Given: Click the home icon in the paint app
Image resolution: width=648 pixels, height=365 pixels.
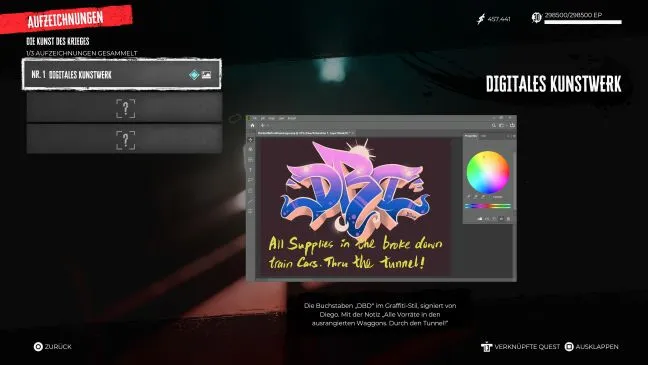Looking at the screenshot, I should [253, 125].
